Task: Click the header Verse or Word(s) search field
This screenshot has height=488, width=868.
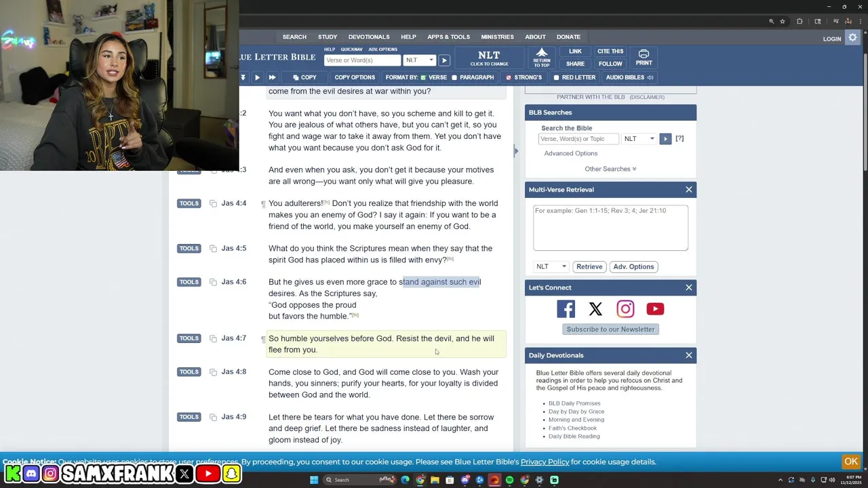Action: 363,60
